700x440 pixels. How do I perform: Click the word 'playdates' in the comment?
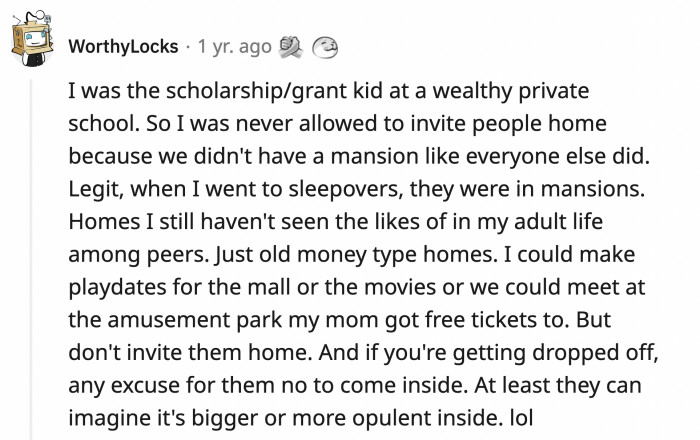point(112,291)
